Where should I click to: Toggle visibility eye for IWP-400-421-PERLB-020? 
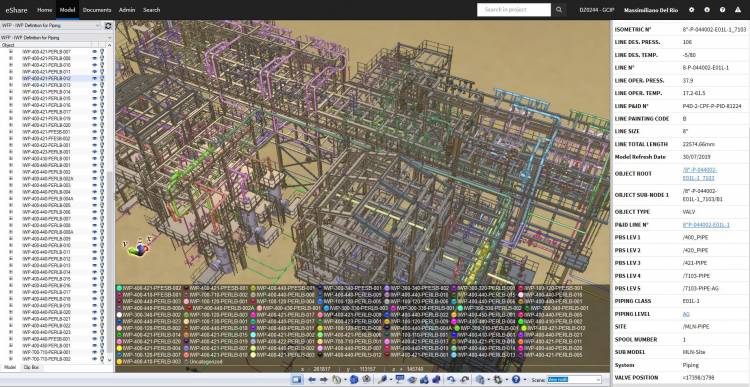point(95,125)
